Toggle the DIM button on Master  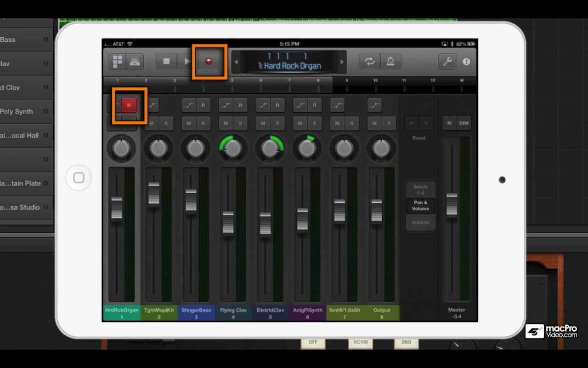464,123
